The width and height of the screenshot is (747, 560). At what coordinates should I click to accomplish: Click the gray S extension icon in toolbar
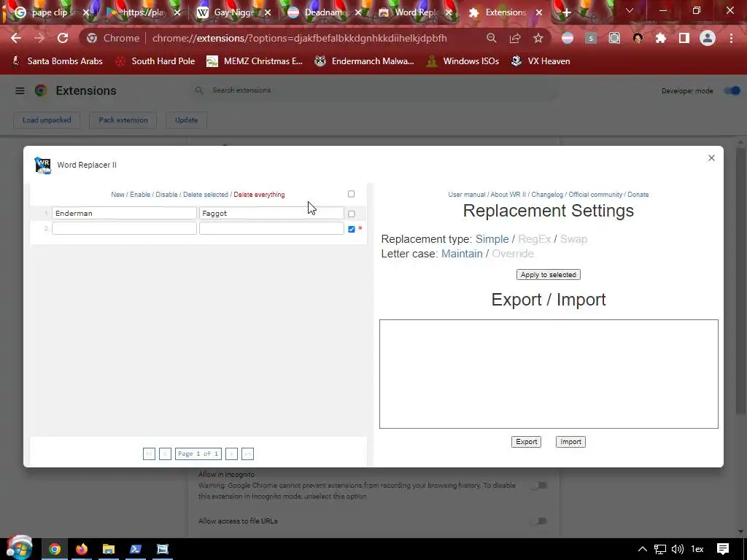point(591,38)
